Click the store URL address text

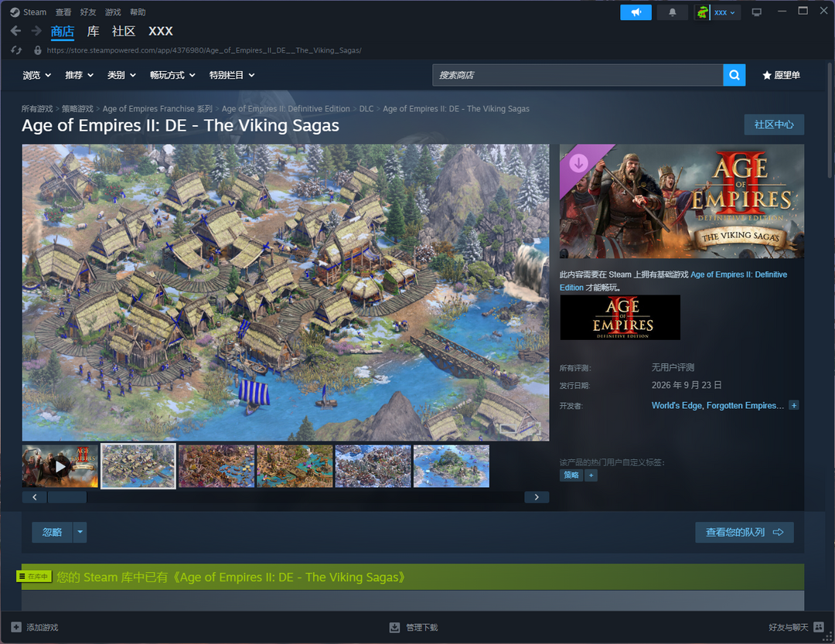click(x=204, y=50)
